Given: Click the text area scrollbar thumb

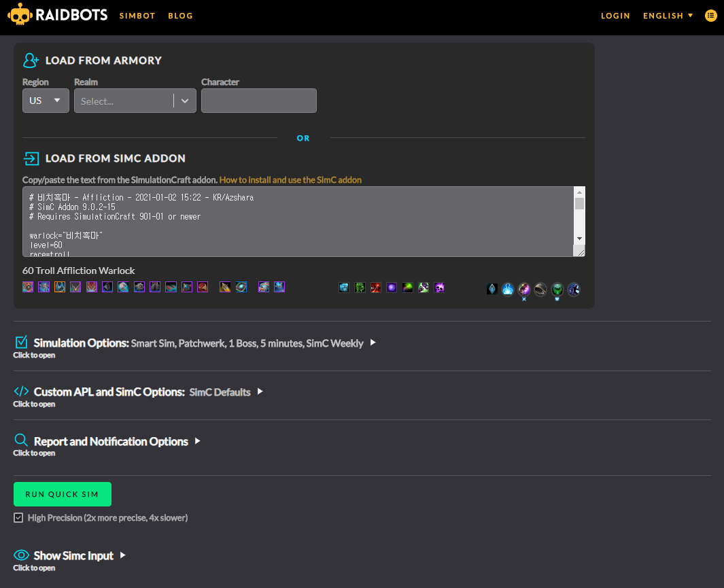Looking at the screenshot, I should pyautogui.click(x=579, y=203).
